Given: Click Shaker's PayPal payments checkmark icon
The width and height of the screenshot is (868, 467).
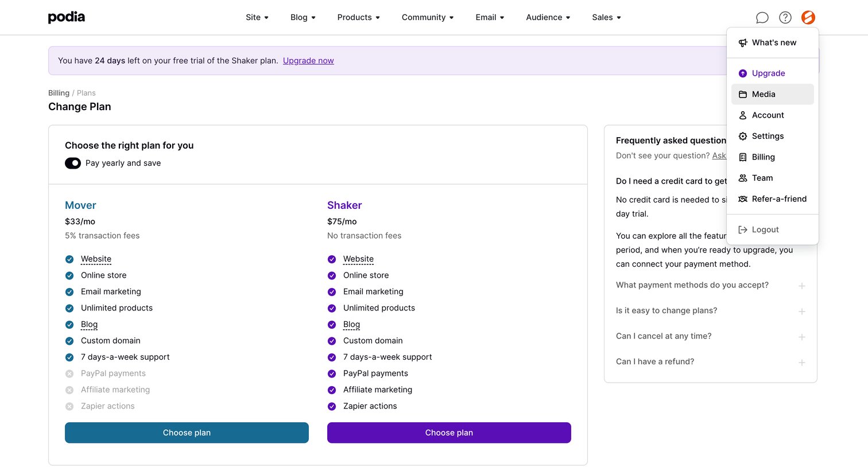Looking at the screenshot, I should coord(332,373).
